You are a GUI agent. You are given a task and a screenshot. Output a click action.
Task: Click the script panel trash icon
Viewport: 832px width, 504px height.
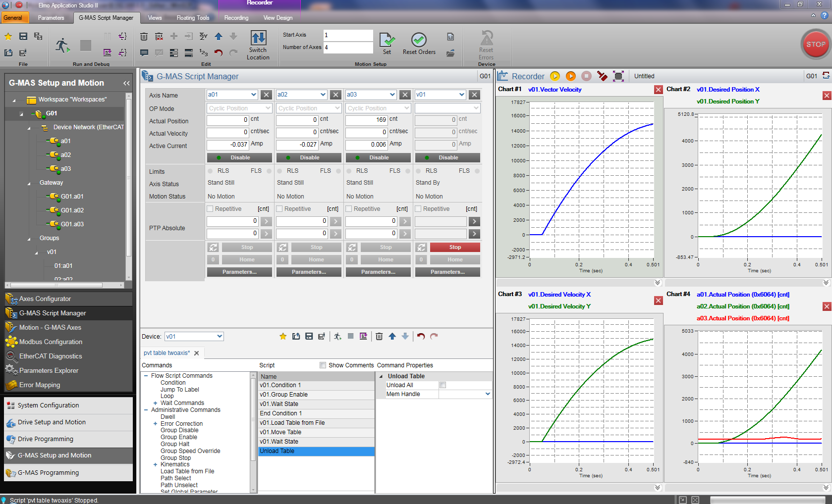379,336
